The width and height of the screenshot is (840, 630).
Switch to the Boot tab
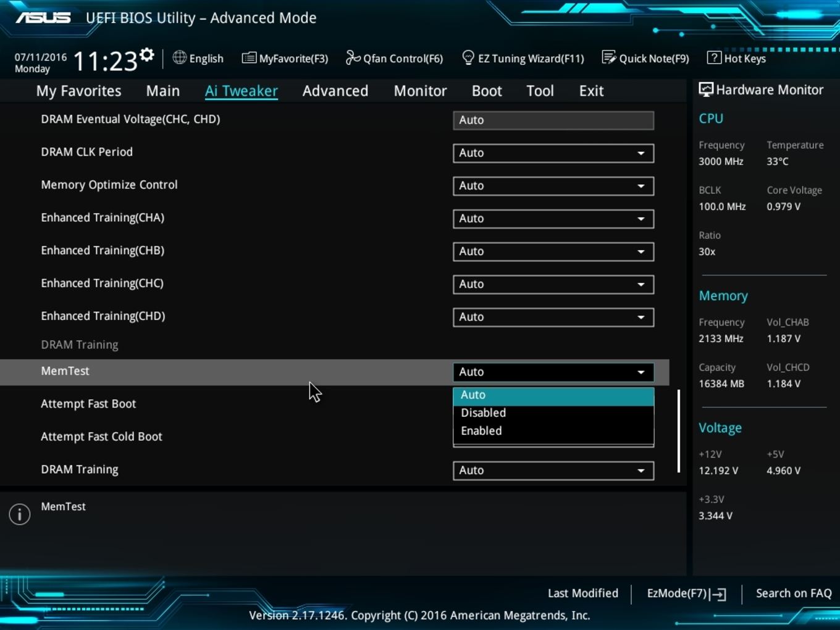pos(487,91)
